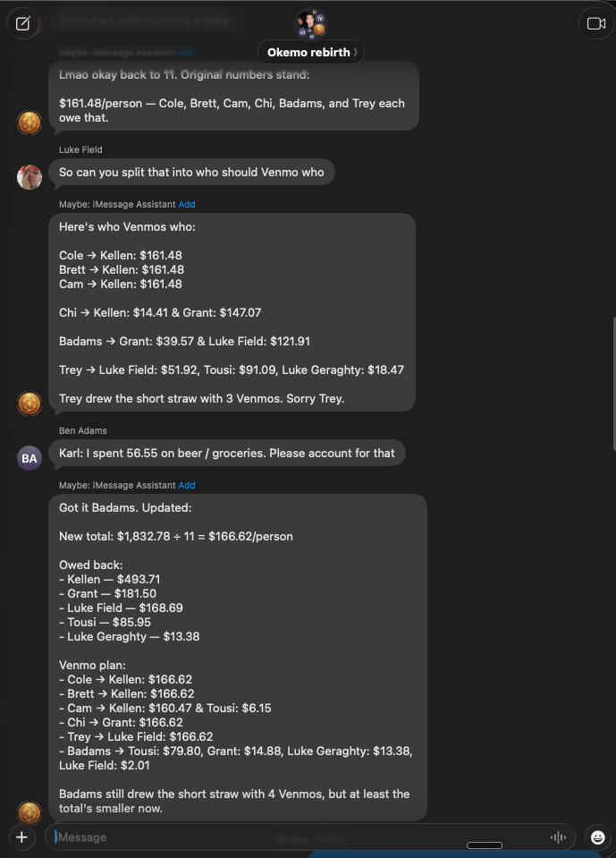
Task: Open the emoji picker
Action: click(596, 837)
